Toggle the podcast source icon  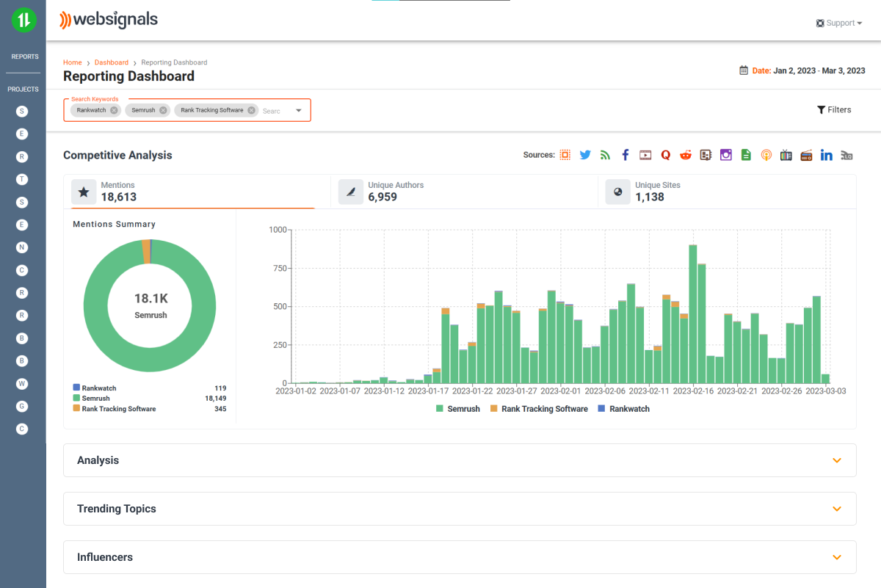tap(766, 155)
